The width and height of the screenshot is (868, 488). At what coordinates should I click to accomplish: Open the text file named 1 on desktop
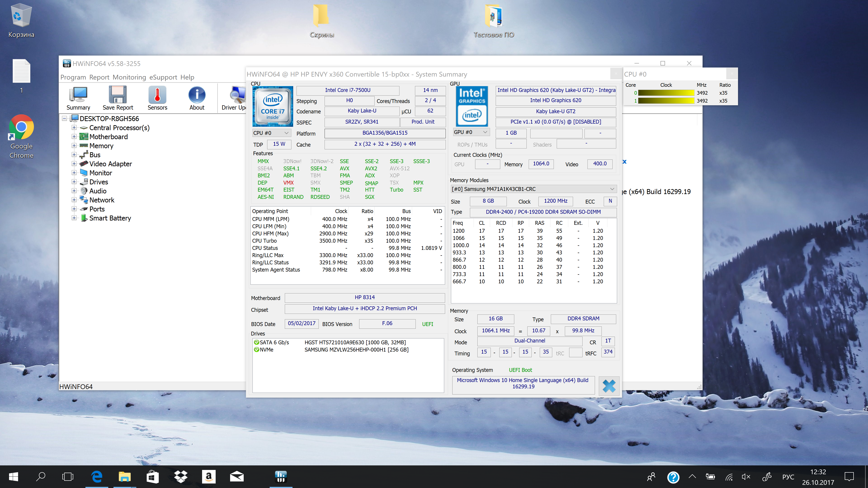(x=21, y=76)
